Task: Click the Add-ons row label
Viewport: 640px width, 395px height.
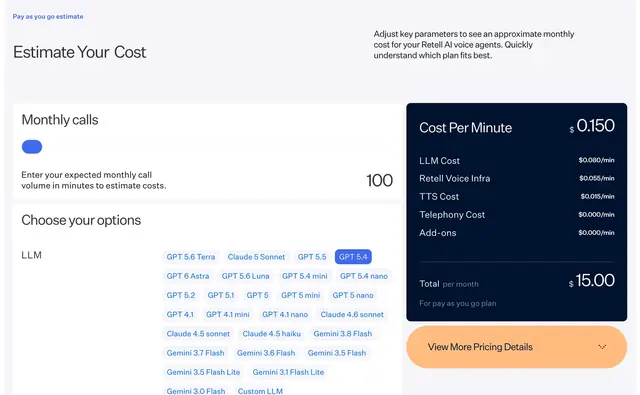Action: click(438, 233)
